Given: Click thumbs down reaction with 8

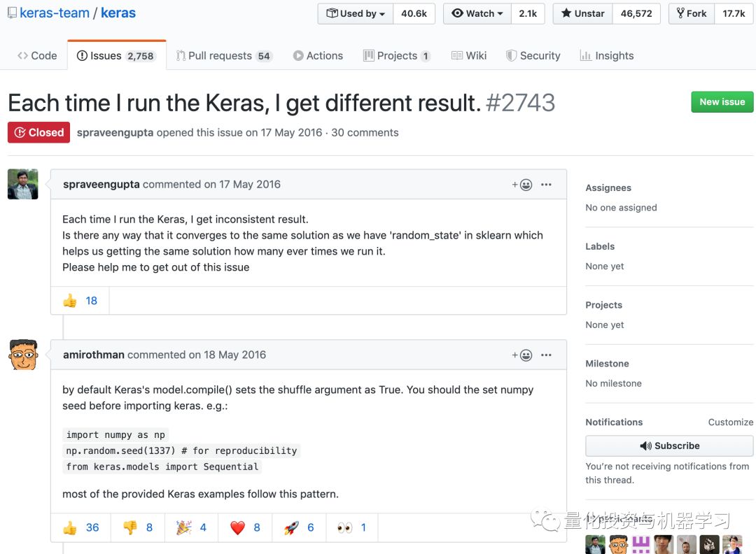Looking at the screenshot, I should (138, 527).
